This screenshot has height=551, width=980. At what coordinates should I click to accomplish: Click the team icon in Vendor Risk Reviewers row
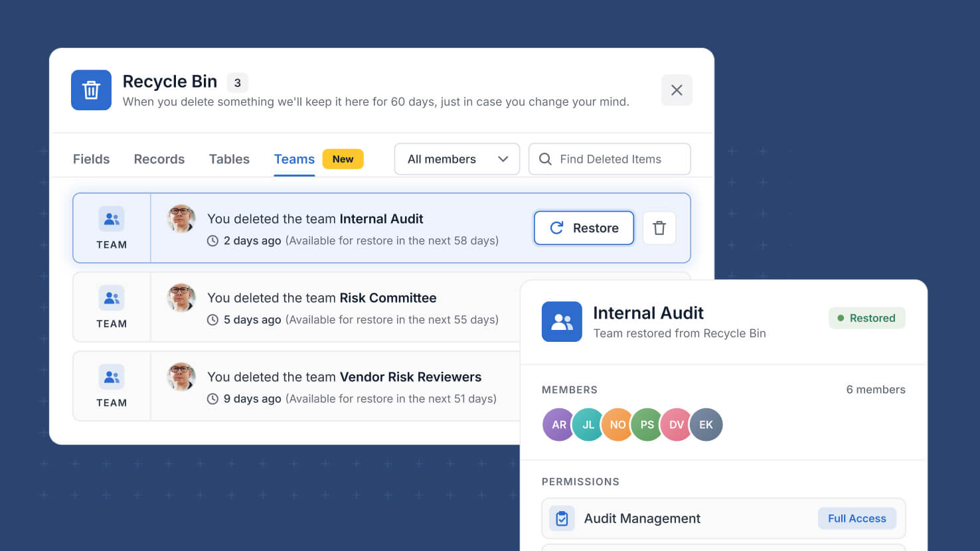click(112, 376)
